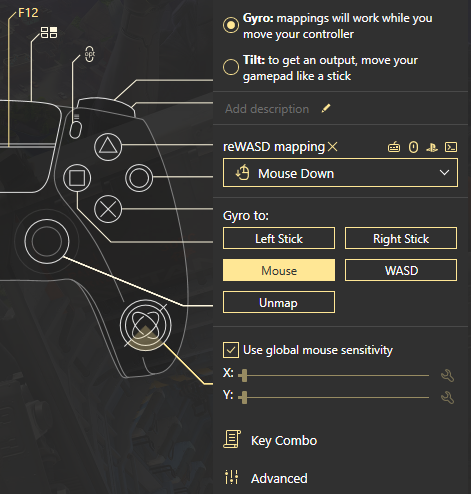Open command terminal mapping icon

[451, 147]
